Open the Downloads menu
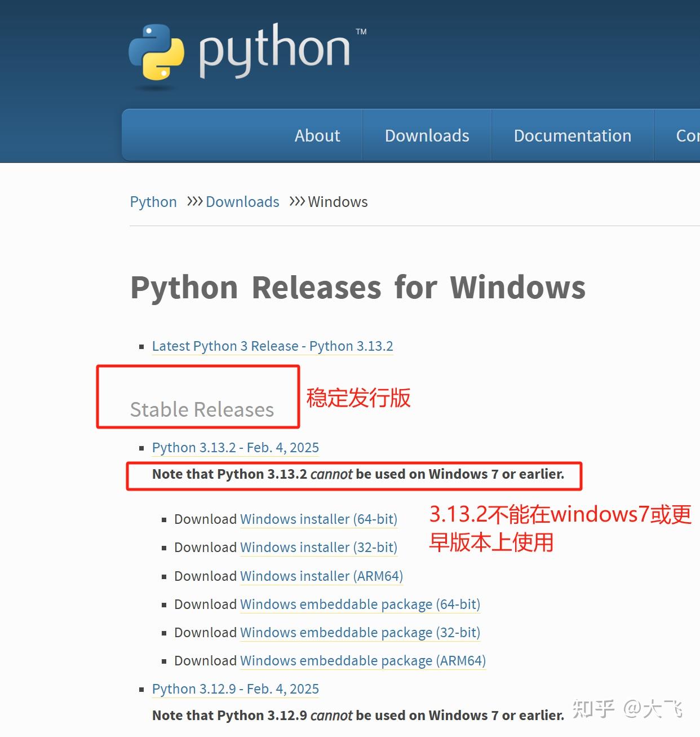The width and height of the screenshot is (700, 737). click(x=427, y=135)
